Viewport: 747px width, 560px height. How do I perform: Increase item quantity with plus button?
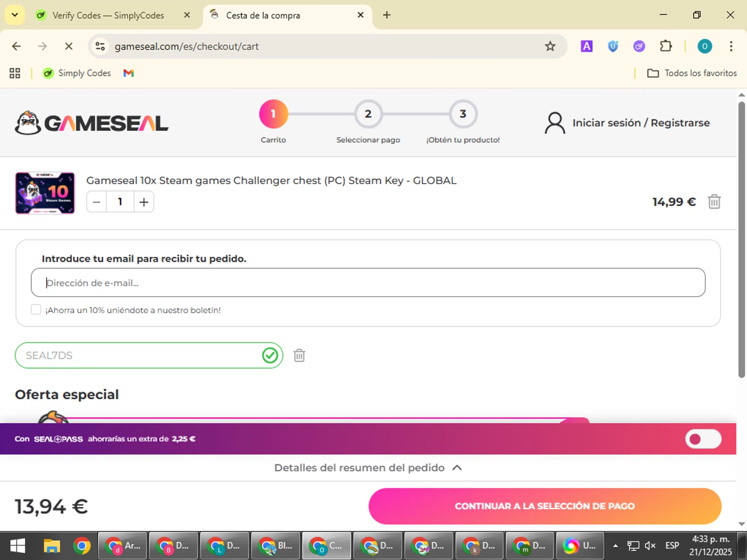pyautogui.click(x=144, y=202)
